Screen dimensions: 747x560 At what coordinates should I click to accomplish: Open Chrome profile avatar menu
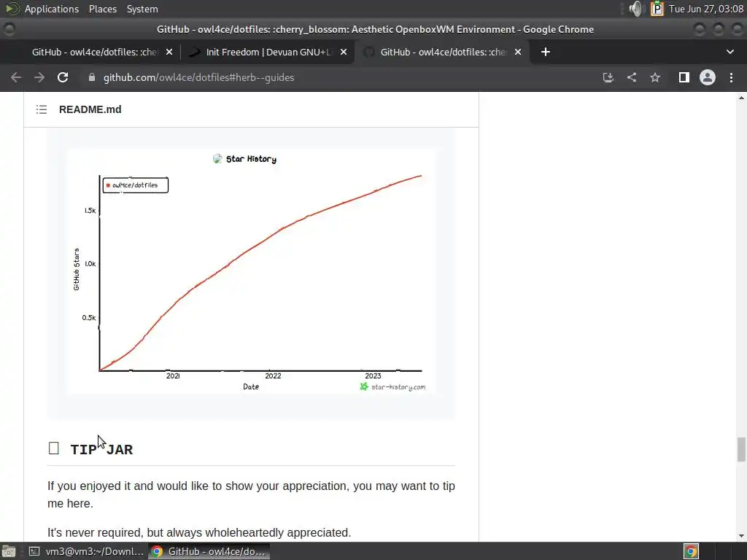(x=708, y=77)
